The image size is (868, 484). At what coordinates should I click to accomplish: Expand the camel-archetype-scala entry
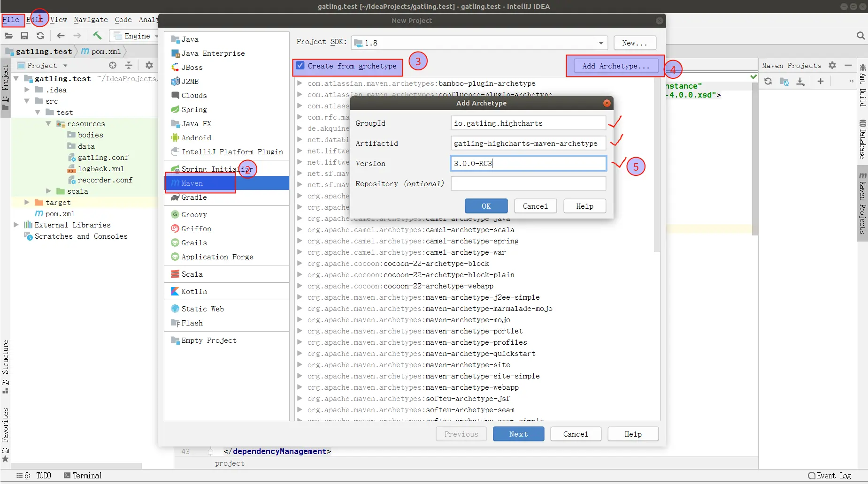pyautogui.click(x=299, y=229)
